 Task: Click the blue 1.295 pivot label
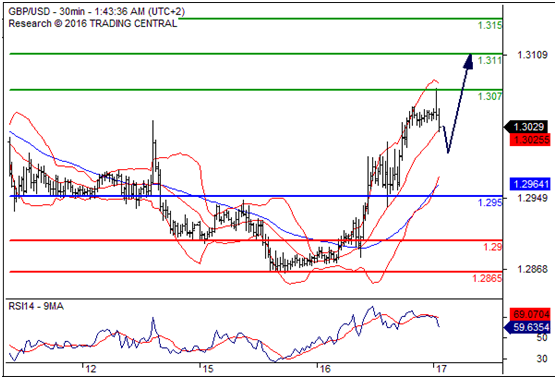pos(490,202)
